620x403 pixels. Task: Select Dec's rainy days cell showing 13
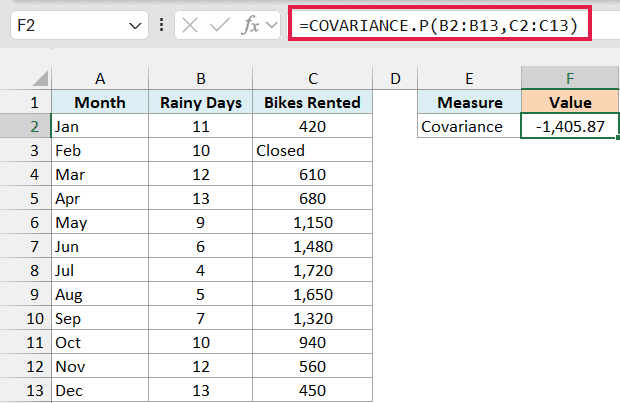click(200, 391)
